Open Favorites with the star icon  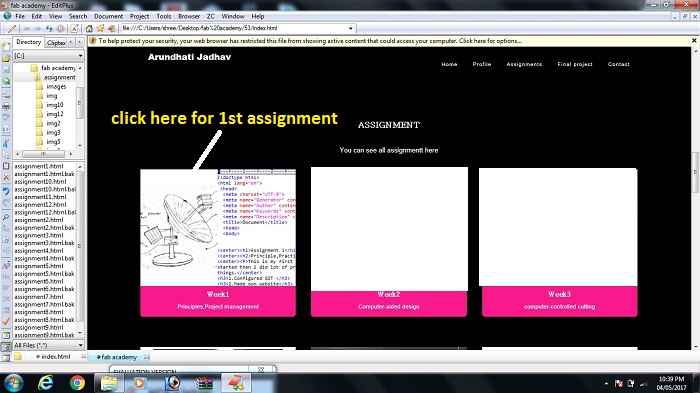(100, 28)
